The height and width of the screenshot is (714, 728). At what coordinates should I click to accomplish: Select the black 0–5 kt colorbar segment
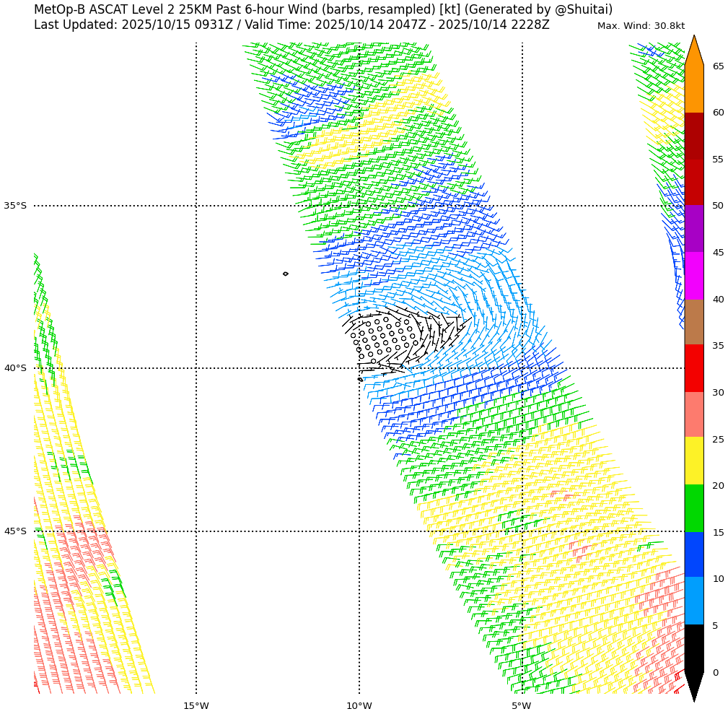pyautogui.click(x=693, y=648)
